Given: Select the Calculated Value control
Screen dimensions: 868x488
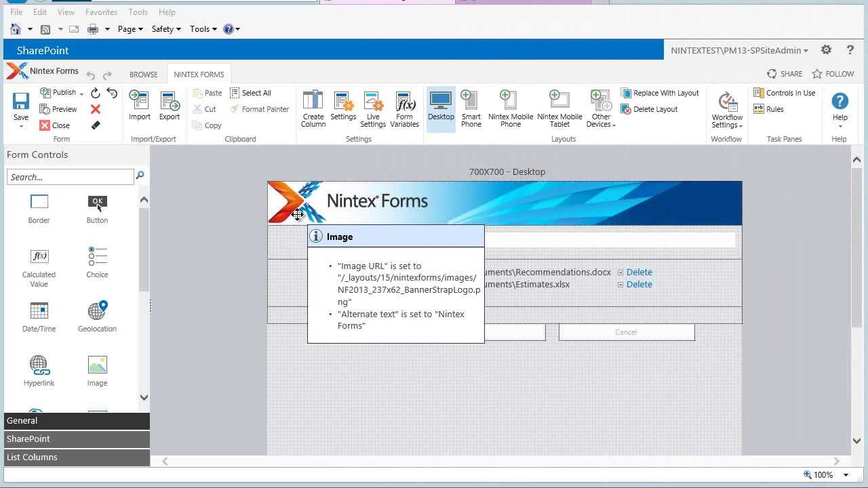Looking at the screenshot, I should pos(39,267).
